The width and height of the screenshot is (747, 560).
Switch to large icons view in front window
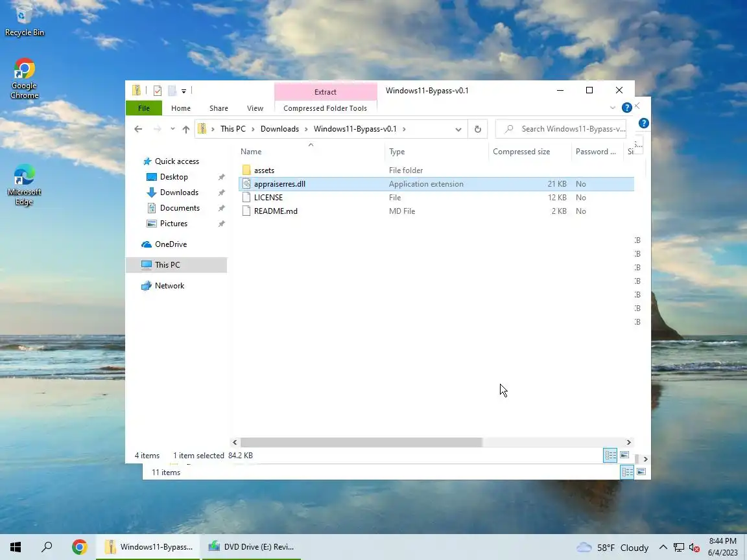click(624, 455)
